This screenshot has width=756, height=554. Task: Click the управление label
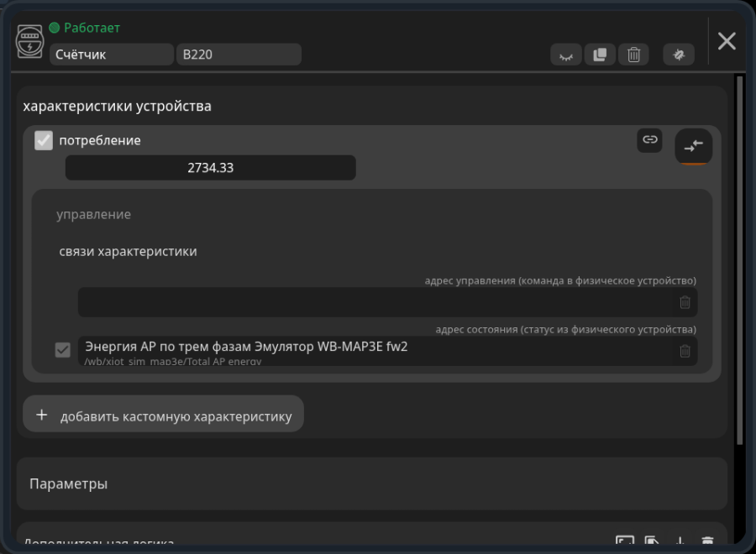[x=93, y=214]
